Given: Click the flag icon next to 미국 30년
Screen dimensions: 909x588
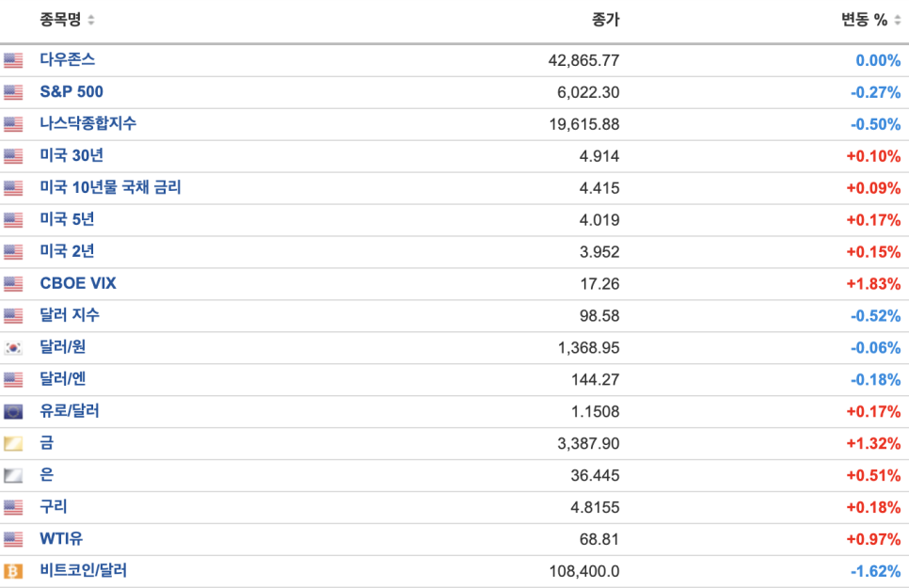Looking at the screenshot, I should pyautogui.click(x=13, y=156).
